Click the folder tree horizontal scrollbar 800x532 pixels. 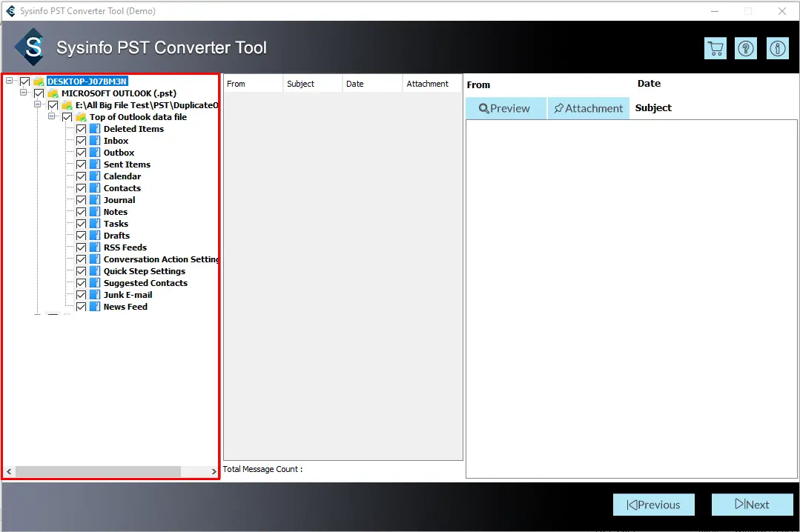coord(97,471)
